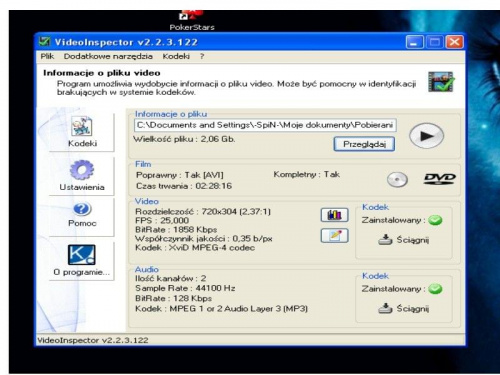The height and width of the screenshot is (375, 500).
Task: Click the DVD logo icon
Action: (x=439, y=179)
